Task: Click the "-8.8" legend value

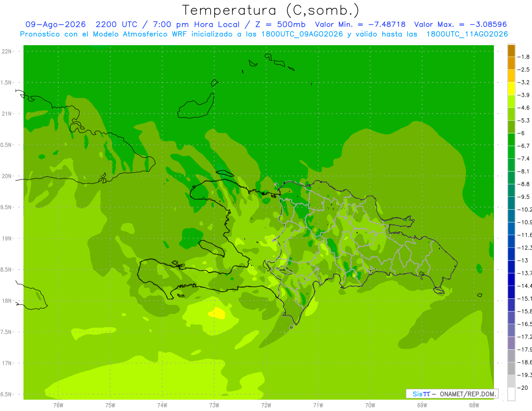Action: coord(524,184)
